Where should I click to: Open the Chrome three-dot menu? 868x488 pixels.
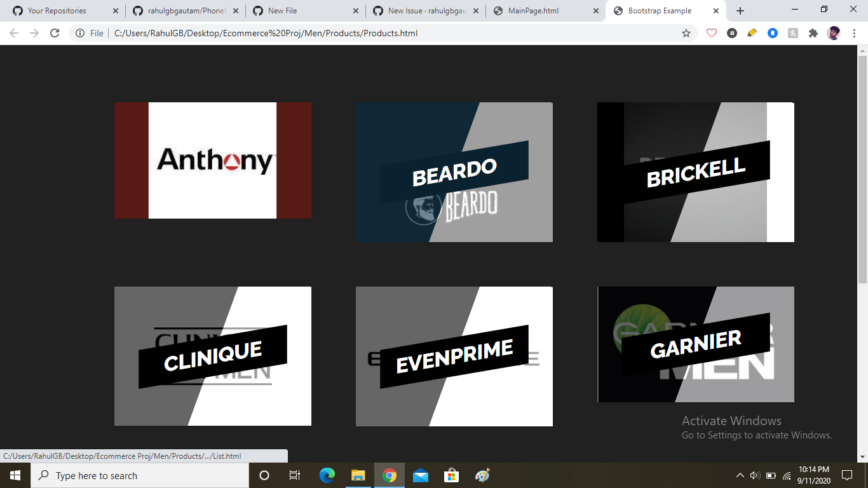pyautogui.click(x=853, y=33)
